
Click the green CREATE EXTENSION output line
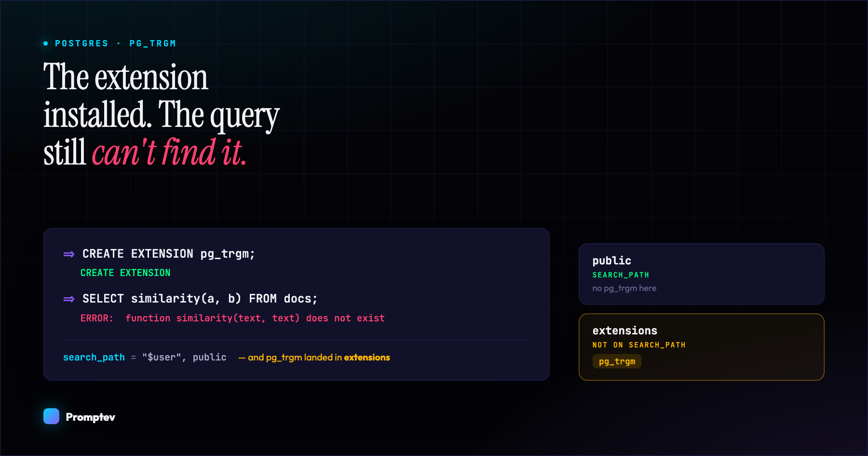pos(125,273)
